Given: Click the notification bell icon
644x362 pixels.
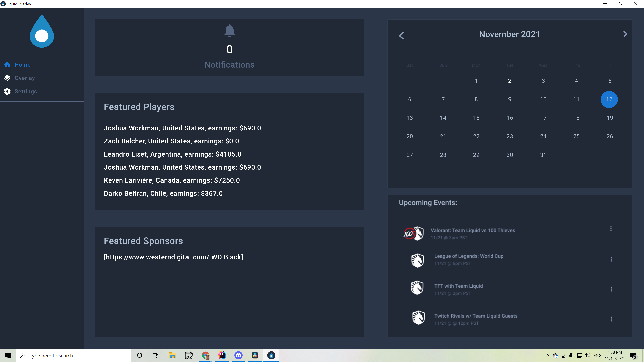Looking at the screenshot, I should [x=229, y=31].
